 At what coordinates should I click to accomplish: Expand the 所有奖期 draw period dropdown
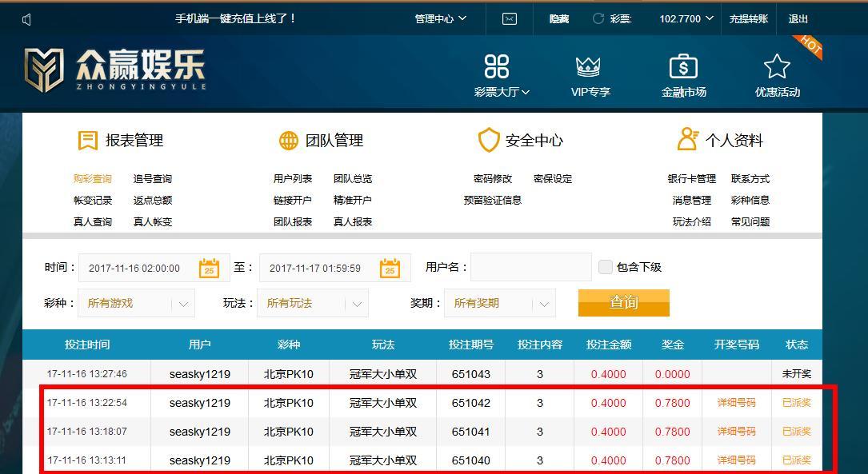coord(500,303)
